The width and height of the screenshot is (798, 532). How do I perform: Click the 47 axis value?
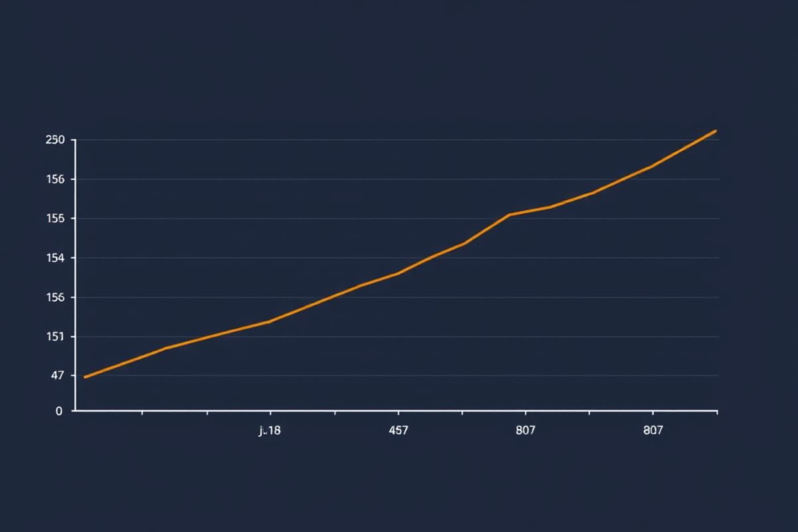point(57,376)
